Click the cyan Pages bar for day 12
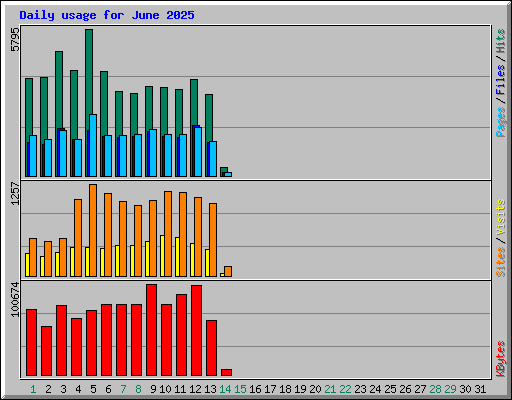 click(198, 152)
